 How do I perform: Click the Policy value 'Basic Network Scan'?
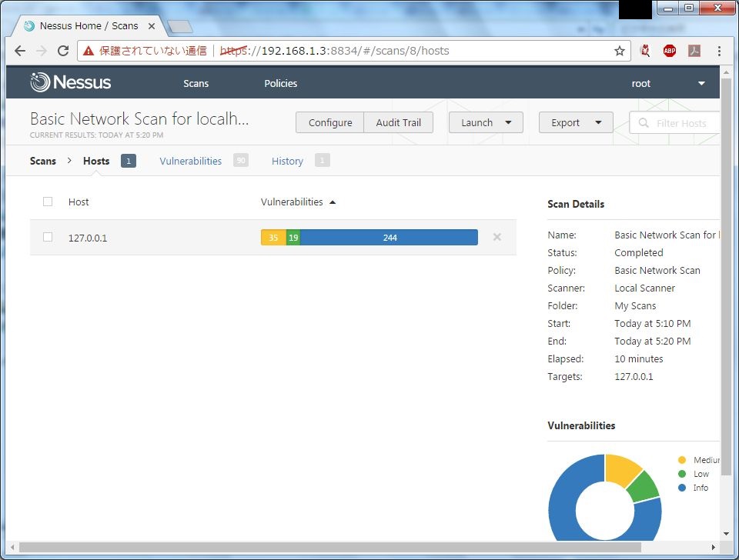(x=657, y=270)
